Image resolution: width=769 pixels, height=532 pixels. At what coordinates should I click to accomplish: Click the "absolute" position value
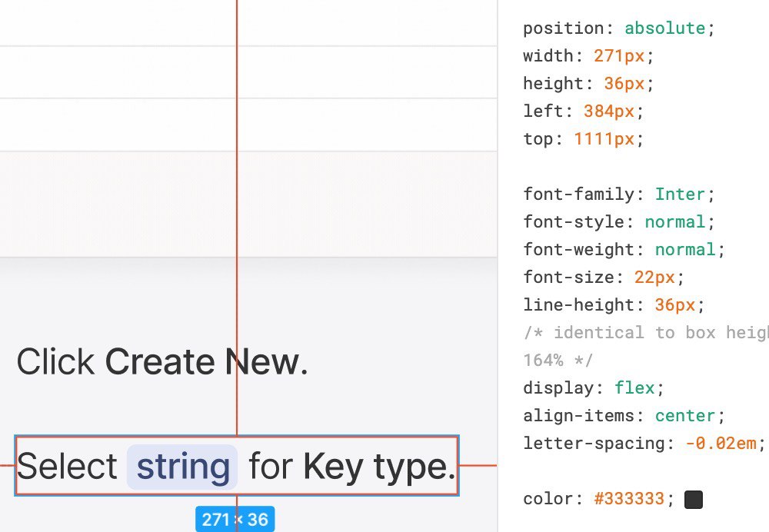pyautogui.click(x=665, y=28)
